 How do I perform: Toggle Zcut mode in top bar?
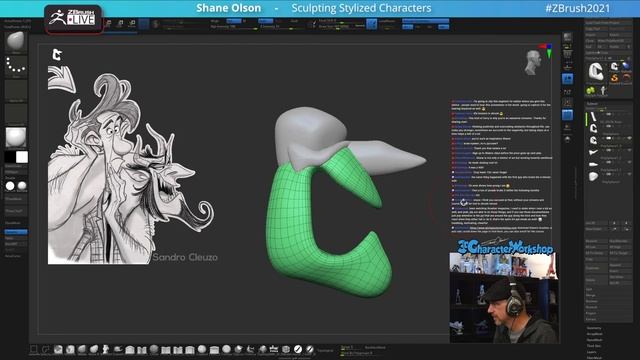point(294,21)
